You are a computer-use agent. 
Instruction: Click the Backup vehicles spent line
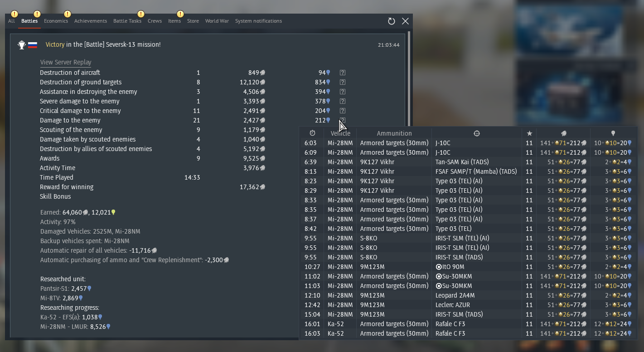click(x=85, y=241)
